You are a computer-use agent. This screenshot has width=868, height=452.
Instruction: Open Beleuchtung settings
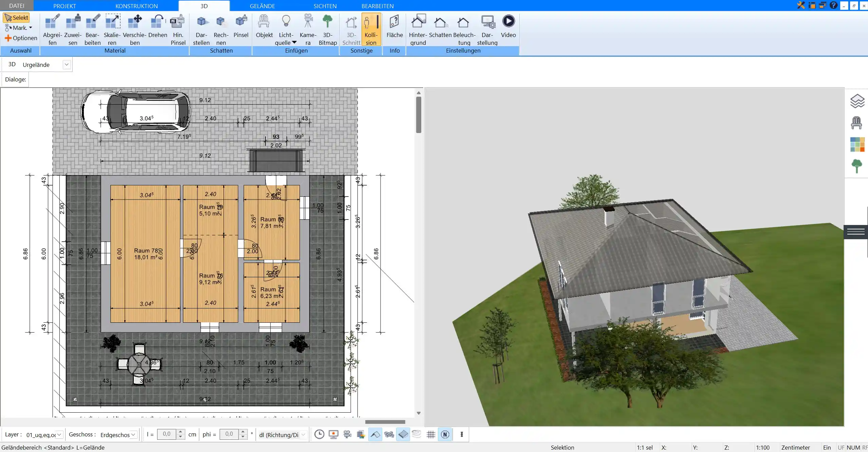(464, 30)
